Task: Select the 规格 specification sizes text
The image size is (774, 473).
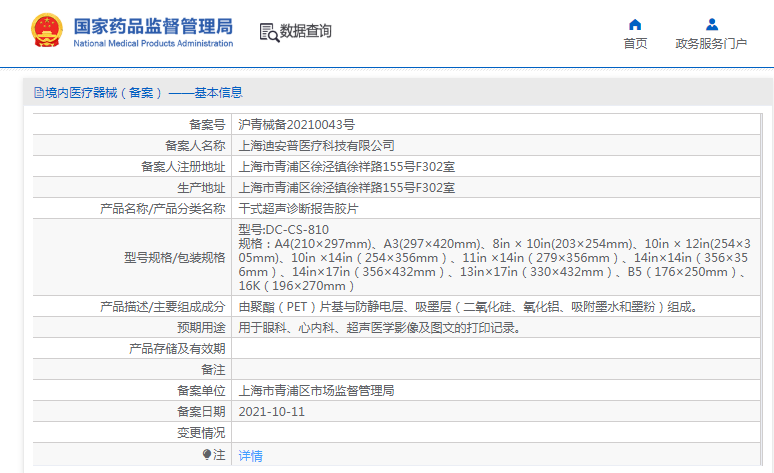Action: [495, 265]
